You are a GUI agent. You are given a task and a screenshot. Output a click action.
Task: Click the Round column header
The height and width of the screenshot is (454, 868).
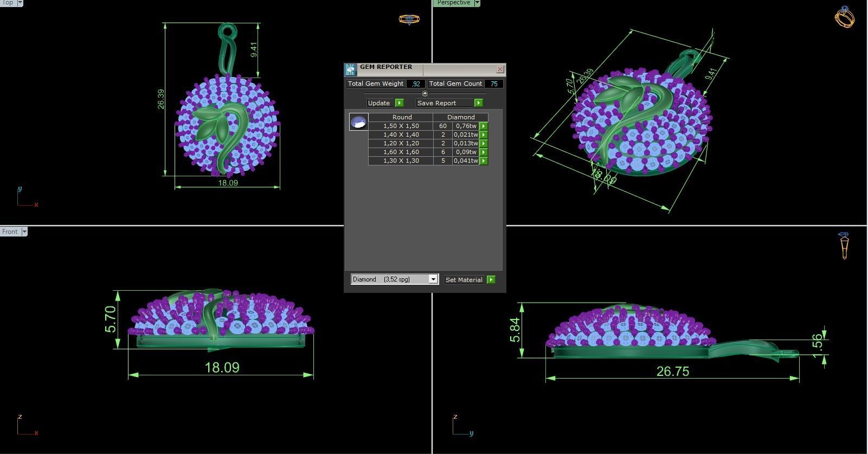(401, 117)
